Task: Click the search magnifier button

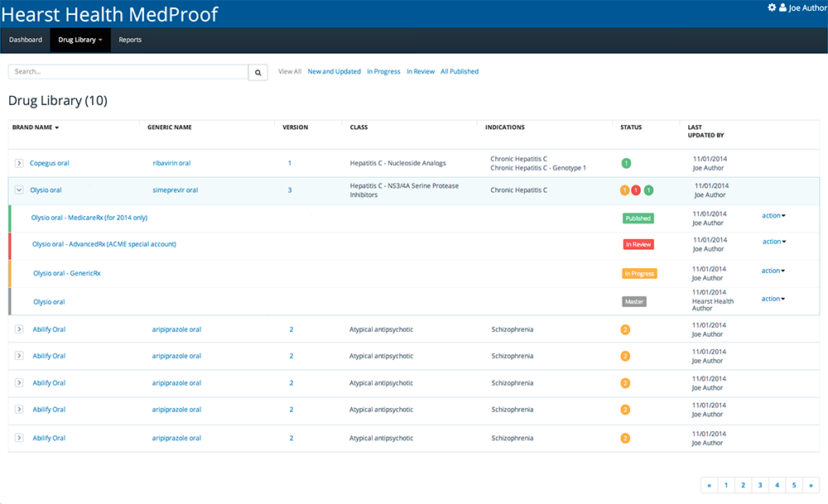Action: pyautogui.click(x=258, y=73)
